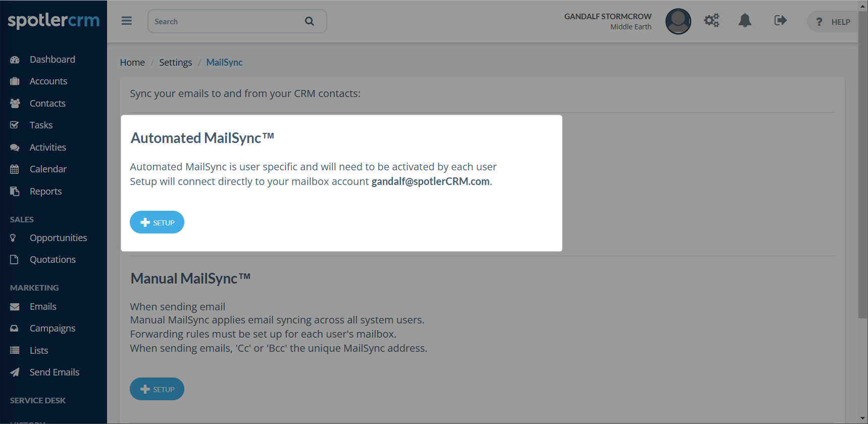
Task: Click the Emails envelope icon
Action: click(x=15, y=307)
